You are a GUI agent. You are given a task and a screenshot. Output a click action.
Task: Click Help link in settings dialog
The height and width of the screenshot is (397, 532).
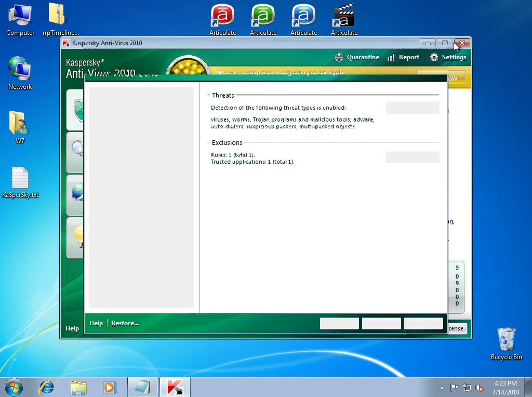tap(96, 323)
